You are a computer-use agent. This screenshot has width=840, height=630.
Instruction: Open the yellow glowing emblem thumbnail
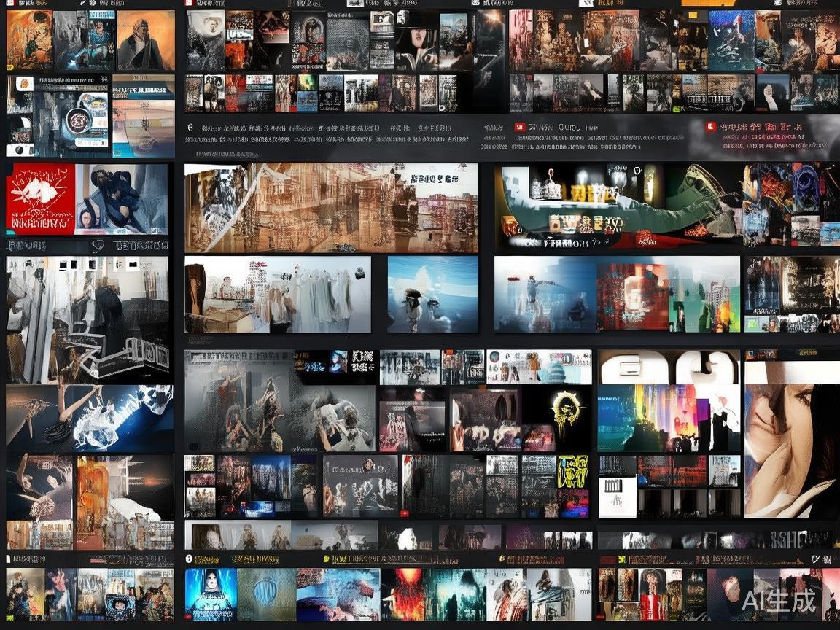coord(567,412)
